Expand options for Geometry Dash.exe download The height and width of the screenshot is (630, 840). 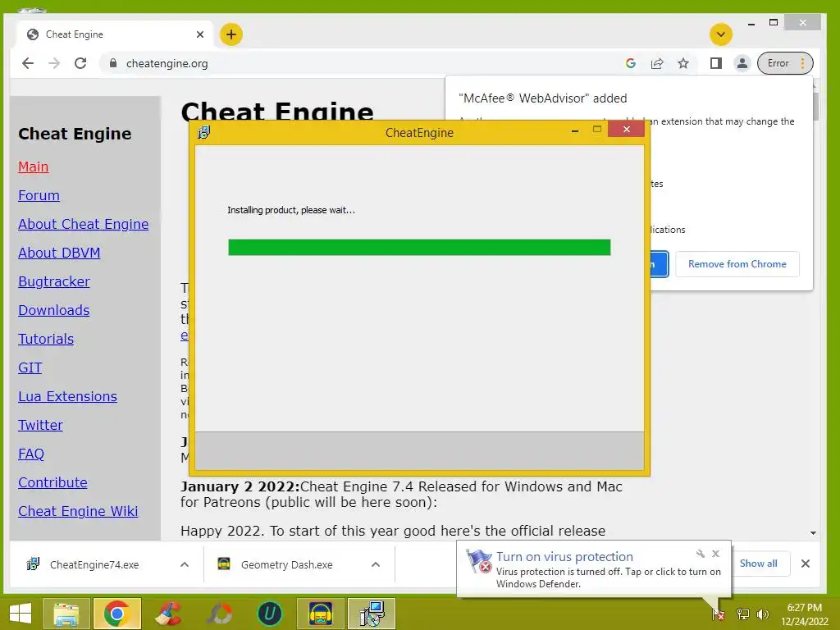[x=376, y=564]
